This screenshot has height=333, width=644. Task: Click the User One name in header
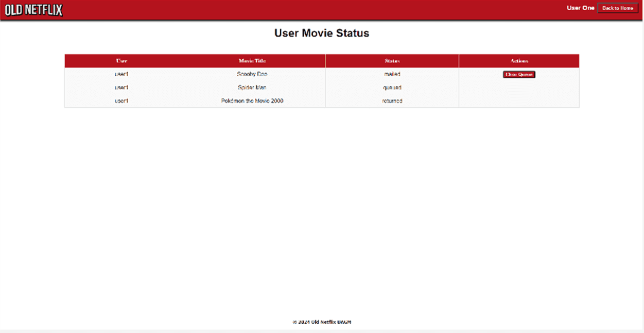coord(580,8)
